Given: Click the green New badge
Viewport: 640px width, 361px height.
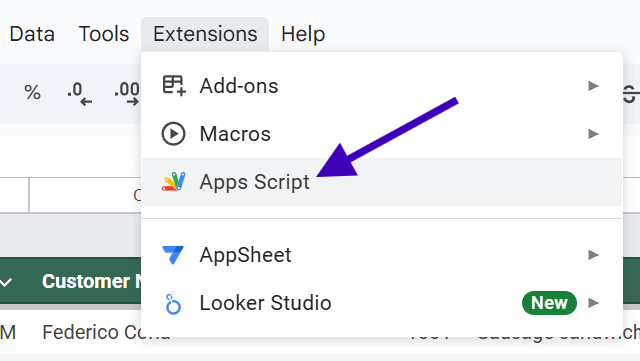Looking at the screenshot, I should click(549, 303).
